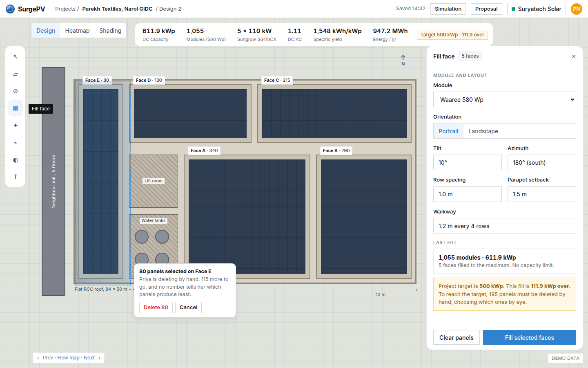This screenshot has width=588, height=368.
Task: Open the Azimuth 180° (south) field
Action: tap(542, 162)
